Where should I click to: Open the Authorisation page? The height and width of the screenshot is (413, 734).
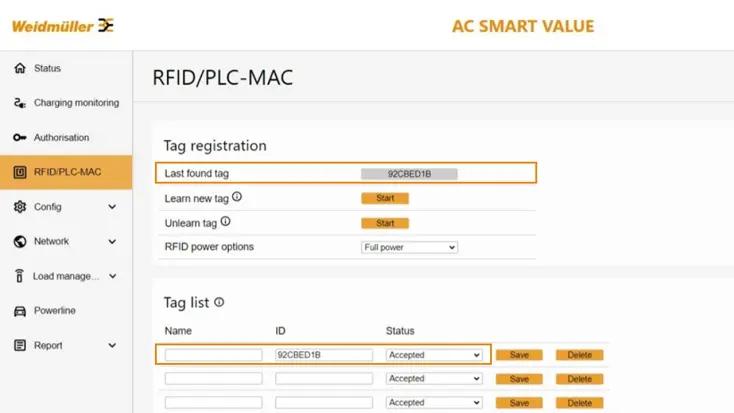[x=61, y=138]
